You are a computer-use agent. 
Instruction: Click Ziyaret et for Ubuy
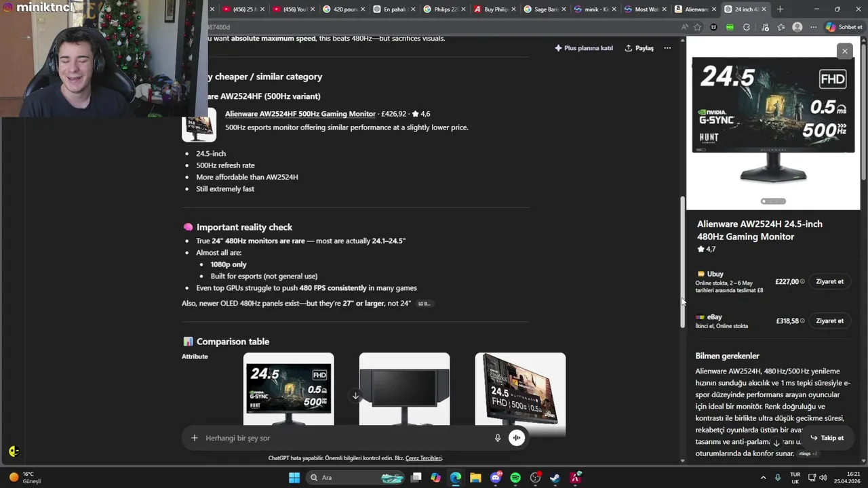tap(829, 281)
